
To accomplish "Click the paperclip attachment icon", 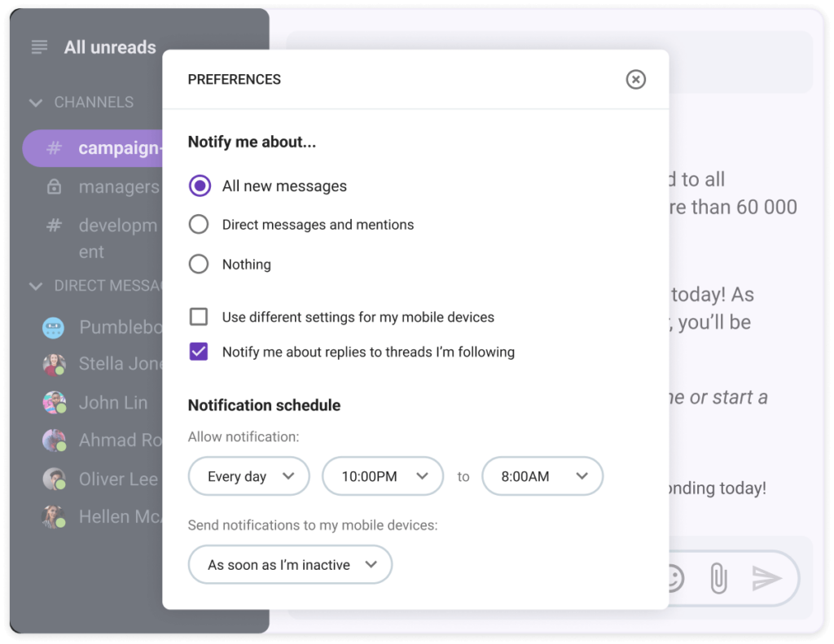I will coord(718,578).
